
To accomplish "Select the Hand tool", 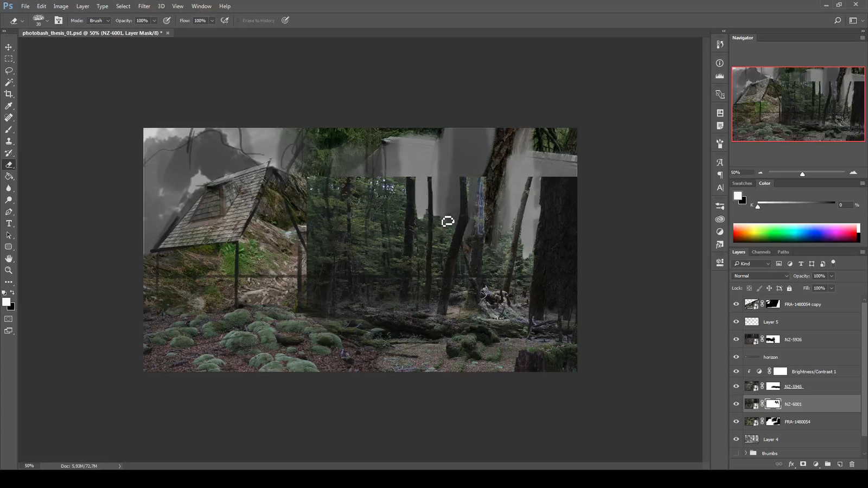I will (x=9, y=259).
